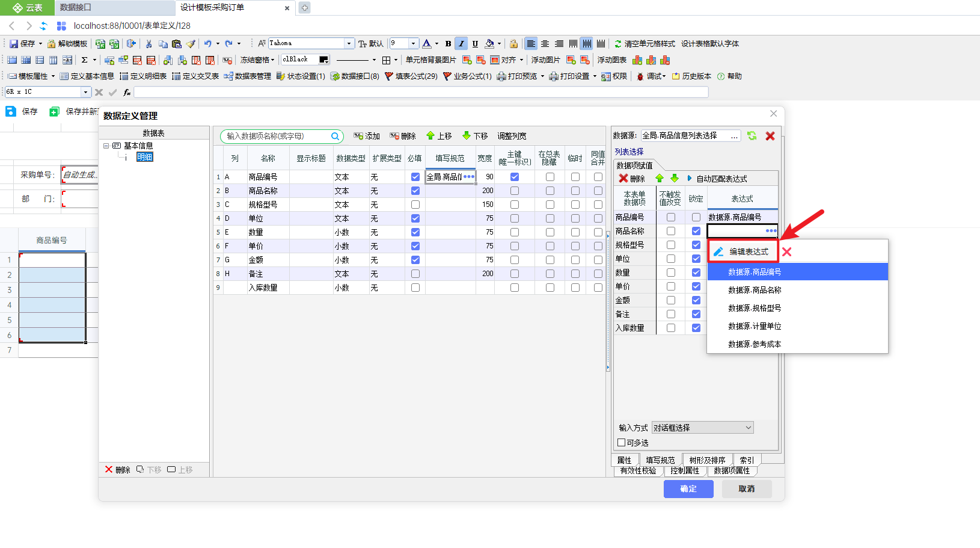
Task: Click add floating chart icon
Action: tap(637, 60)
